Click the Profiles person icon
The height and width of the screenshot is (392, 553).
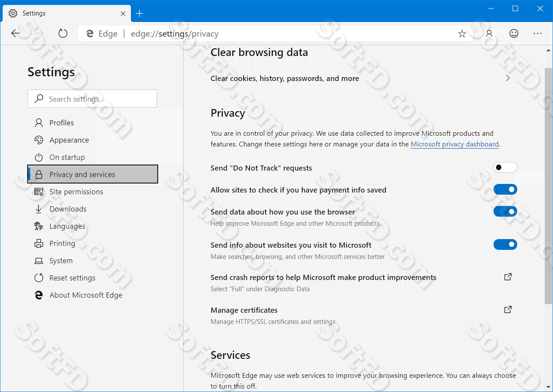[x=39, y=123]
